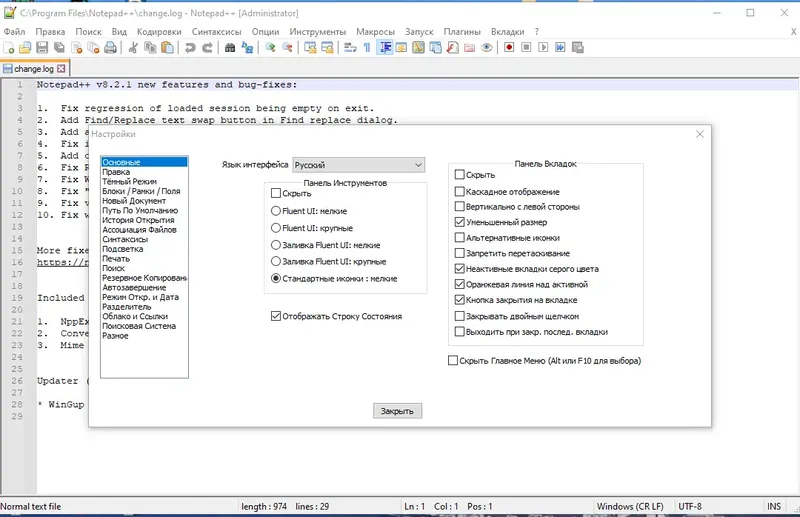Close the change.log tab with red X
Viewport: 800px width, 517px height.
click(61, 68)
